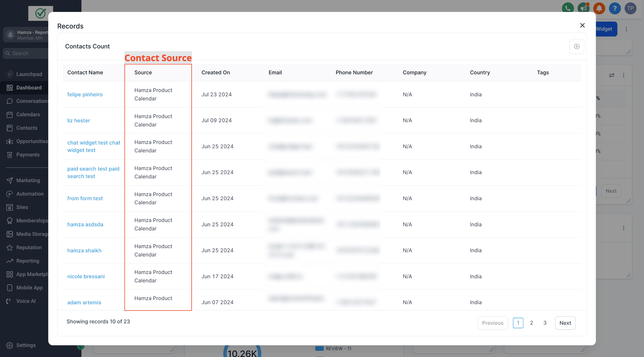Viewport: 644px width, 357px height.
Task: Click the sidebar Search field
Action: 26,53
